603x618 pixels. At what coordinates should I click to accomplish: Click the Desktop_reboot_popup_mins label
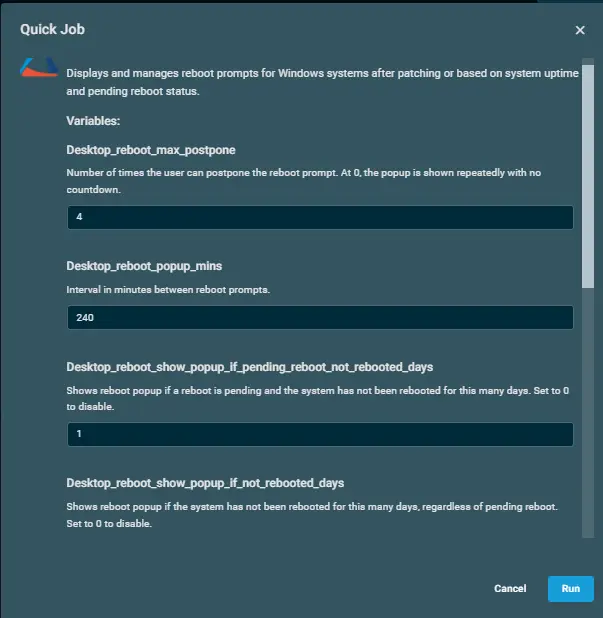(144, 266)
